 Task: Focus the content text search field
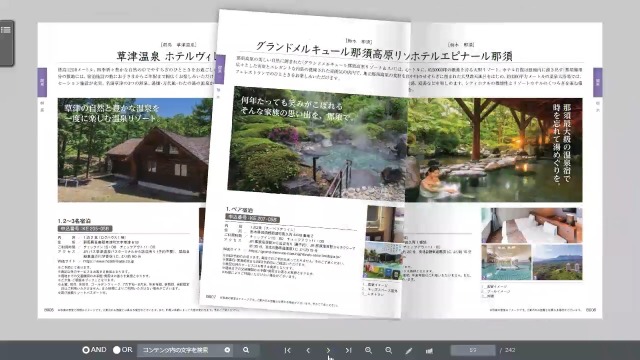[x=184, y=350]
